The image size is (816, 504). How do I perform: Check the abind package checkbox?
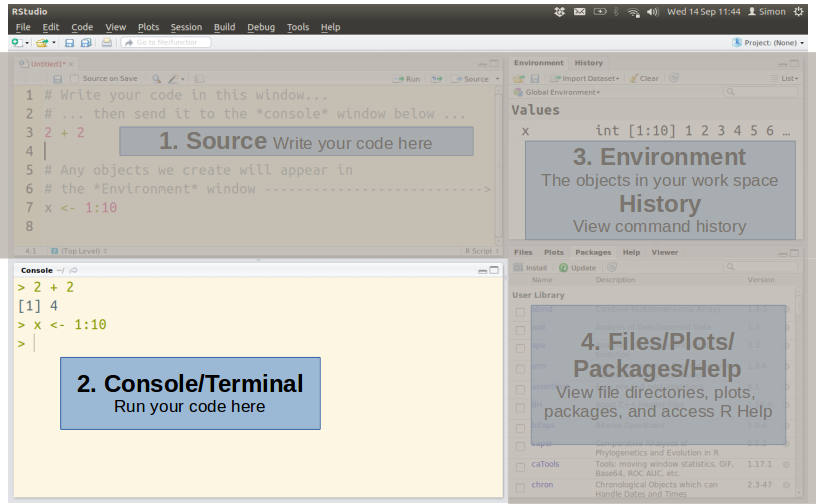[520, 312]
